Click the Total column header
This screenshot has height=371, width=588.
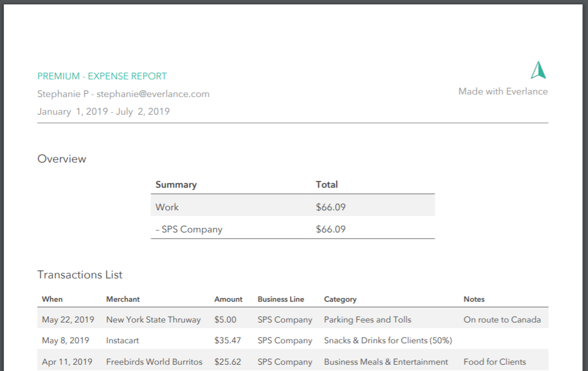click(326, 185)
